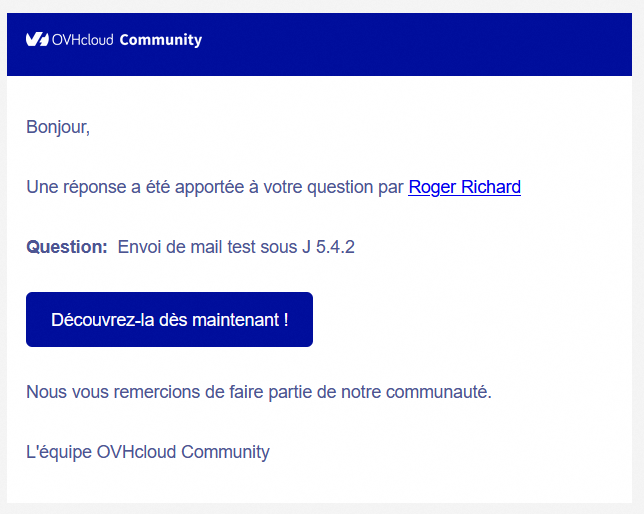Open Roger Richard's profile link
644x514 pixels.
464,187
